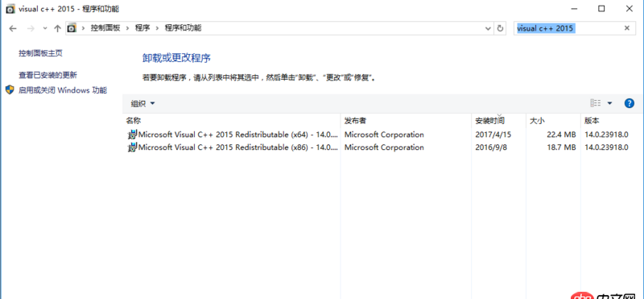Select 程序和功能 breadcrumb segment
This screenshot has height=299, width=644.
click(184, 28)
